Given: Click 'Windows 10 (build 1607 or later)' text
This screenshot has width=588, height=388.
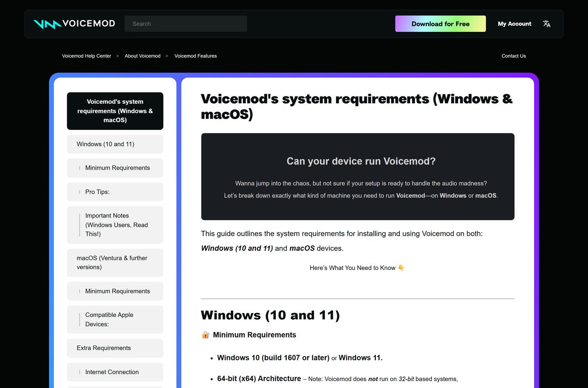Looking at the screenshot, I should [x=273, y=358].
